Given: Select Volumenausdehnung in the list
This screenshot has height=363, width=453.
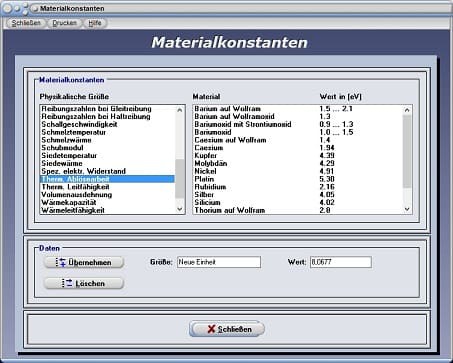Looking at the screenshot, I should (107, 195).
